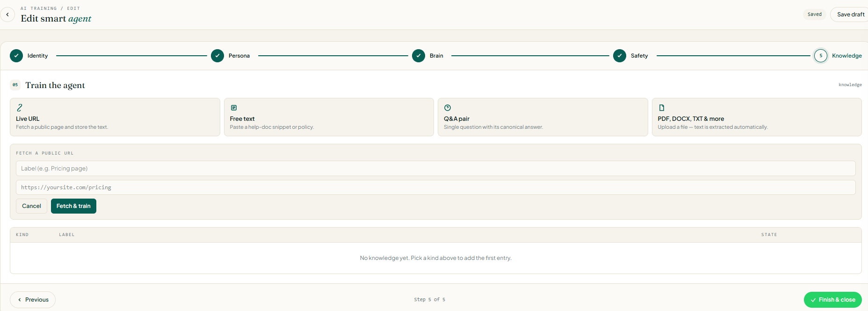Image resolution: width=868 pixels, height=311 pixels.
Task: Open the Identity step
Action: point(37,56)
